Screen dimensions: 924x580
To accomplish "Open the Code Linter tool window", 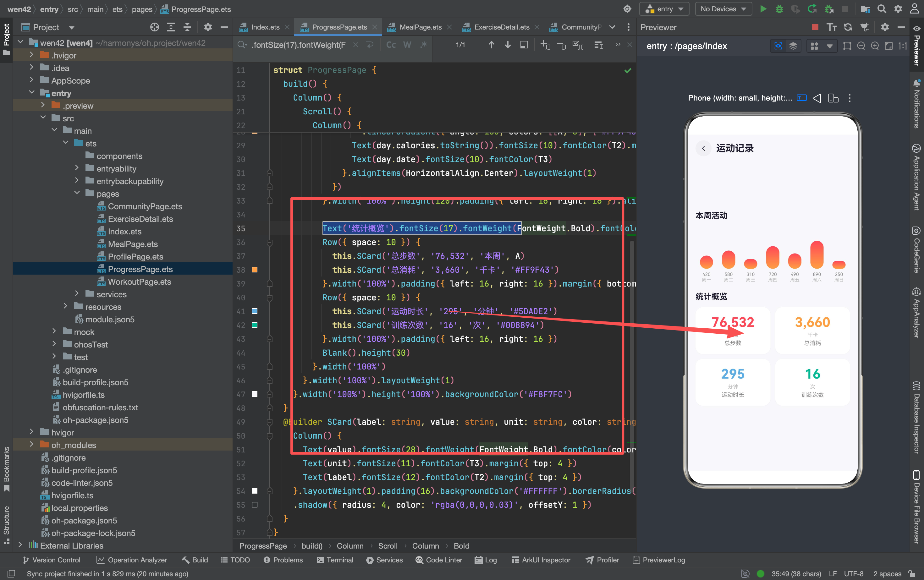I will coord(439,560).
